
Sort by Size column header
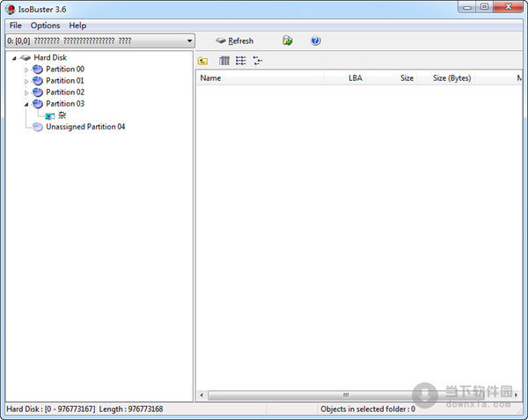point(392,78)
